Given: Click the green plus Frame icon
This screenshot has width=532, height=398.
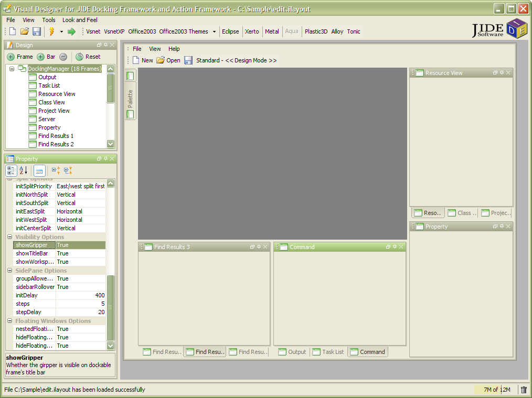Looking at the screenshot, I should [x=11, y=57].
